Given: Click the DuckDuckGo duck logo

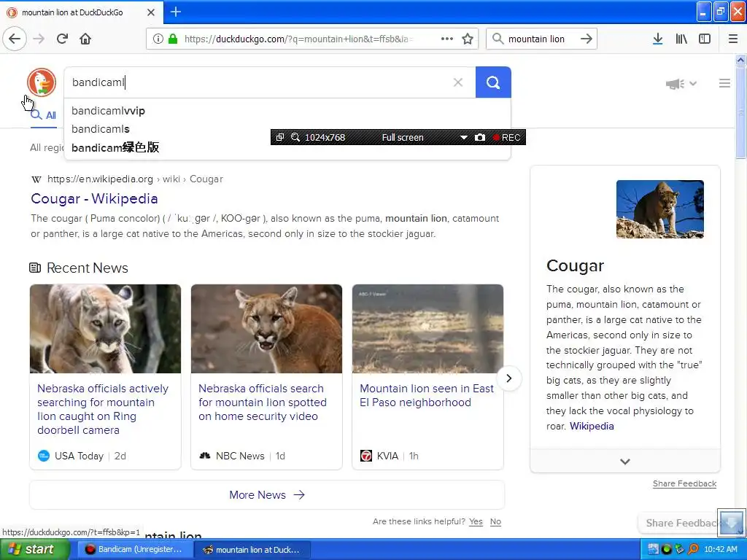Looking at the screenshot, I should coord(42,82).
